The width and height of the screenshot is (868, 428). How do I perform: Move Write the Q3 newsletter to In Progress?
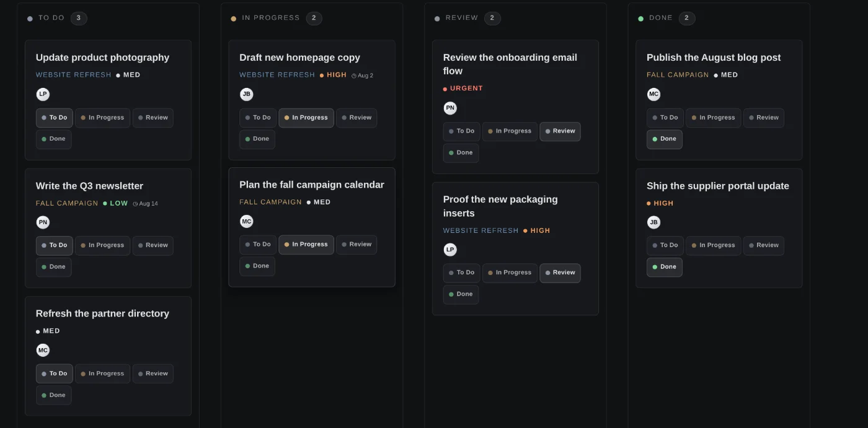pos(103,245)
